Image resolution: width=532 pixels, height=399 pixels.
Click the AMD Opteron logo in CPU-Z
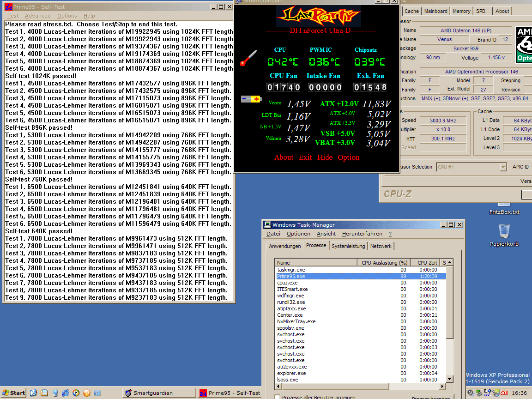click(x=524, y=45)
